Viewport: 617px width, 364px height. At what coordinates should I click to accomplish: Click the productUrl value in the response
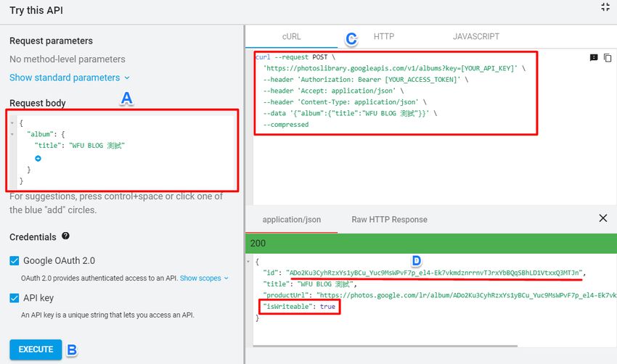point(467,295)
